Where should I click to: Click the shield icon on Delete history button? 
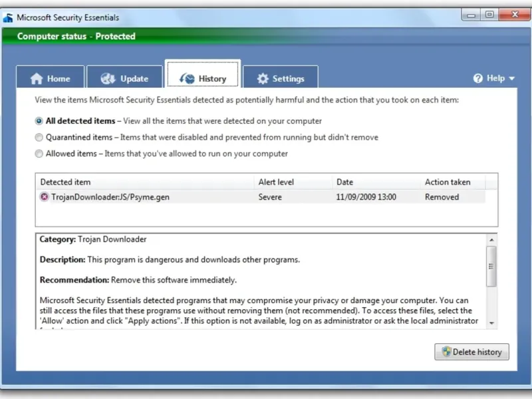pos(446,352)
